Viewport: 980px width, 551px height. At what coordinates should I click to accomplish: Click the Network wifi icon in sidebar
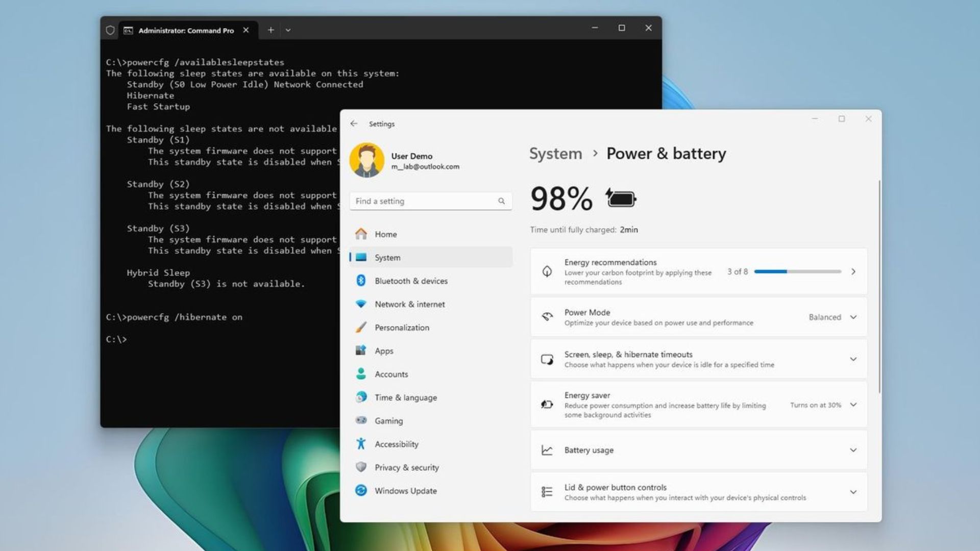[x=361, y=304]
